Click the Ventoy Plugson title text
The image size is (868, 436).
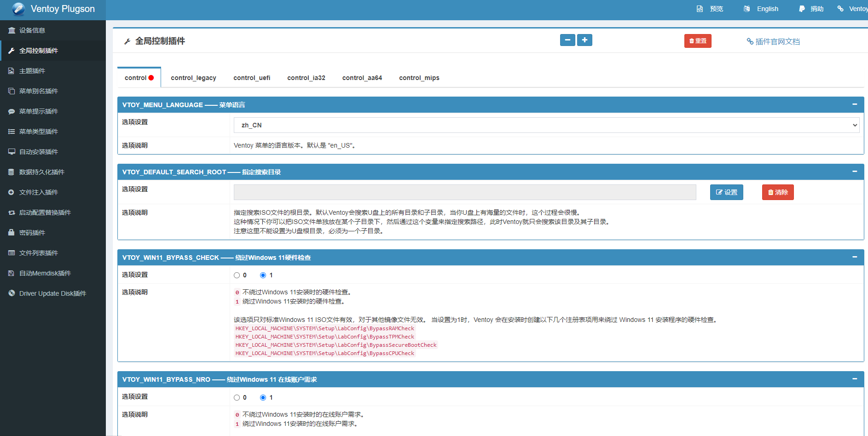tap(63, 9)
